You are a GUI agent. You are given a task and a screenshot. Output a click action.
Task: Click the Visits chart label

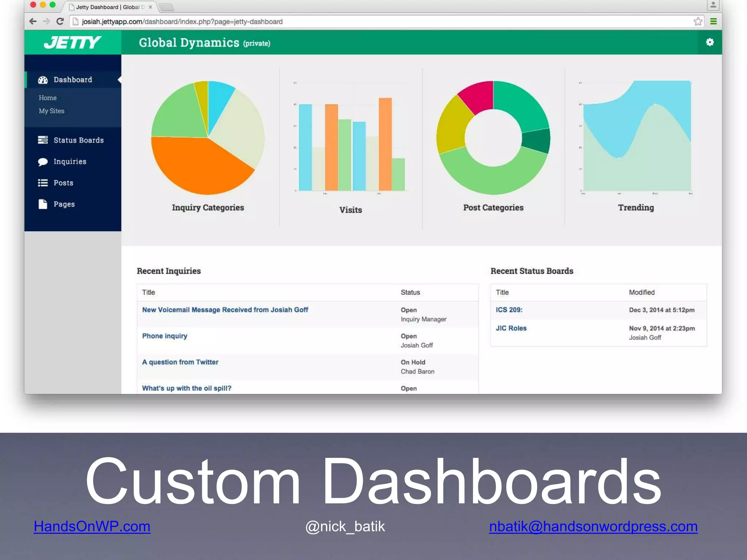pyautogui.click(x=351, y=210)
